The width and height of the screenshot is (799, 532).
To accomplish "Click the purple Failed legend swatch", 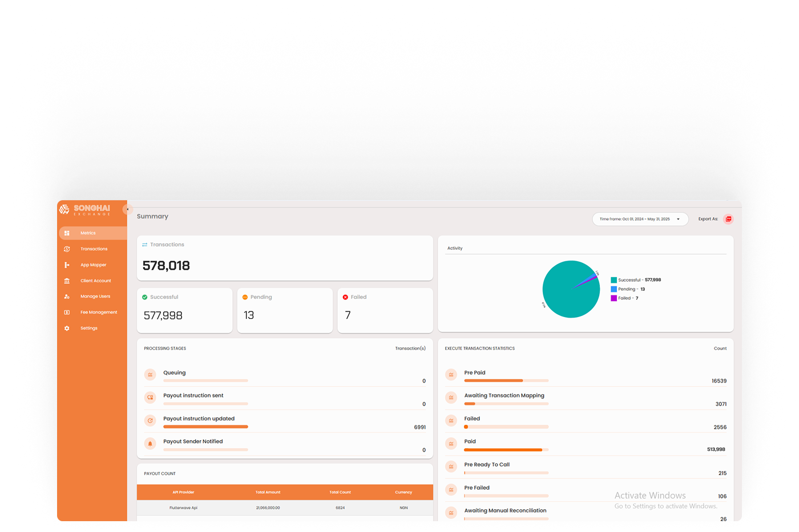I will [614, 298].
